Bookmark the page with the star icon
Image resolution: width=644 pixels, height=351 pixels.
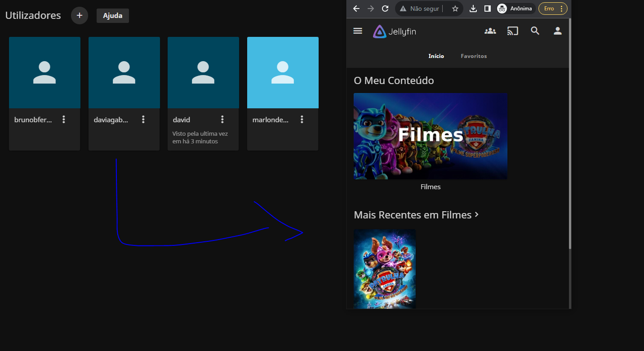(x=455, y=9)
